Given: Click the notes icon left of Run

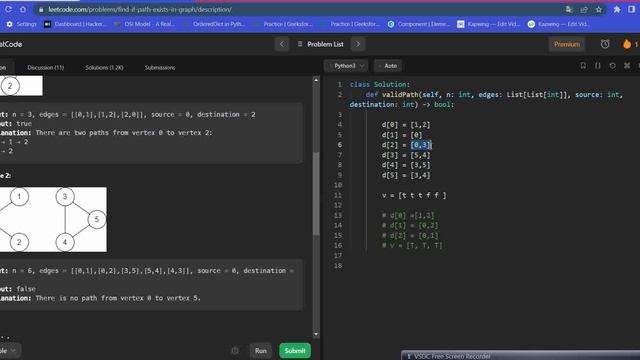Looking at the screenshot, I should [x=235, y=351].
